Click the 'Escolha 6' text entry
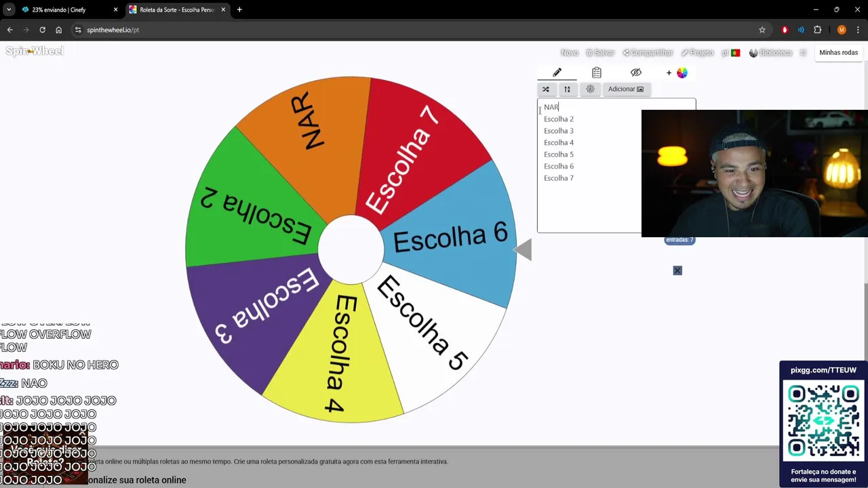Screen dimensions: 868x488 pos(559,166)
